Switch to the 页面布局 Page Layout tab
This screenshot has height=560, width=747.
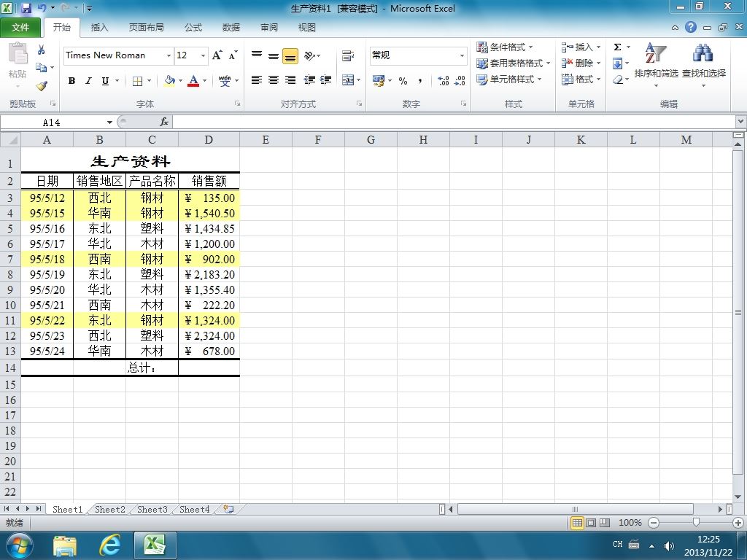(146, 28)
